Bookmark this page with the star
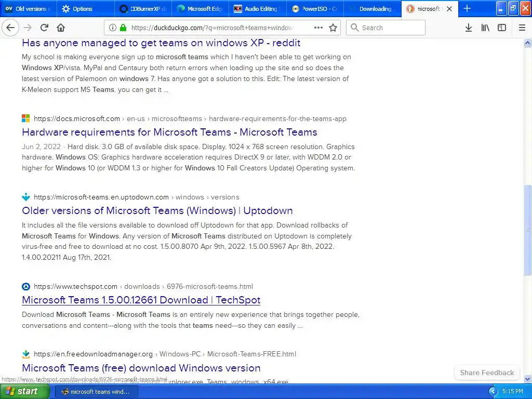The width and height of the screenshot is (532, 399). (x=333, y=28)
